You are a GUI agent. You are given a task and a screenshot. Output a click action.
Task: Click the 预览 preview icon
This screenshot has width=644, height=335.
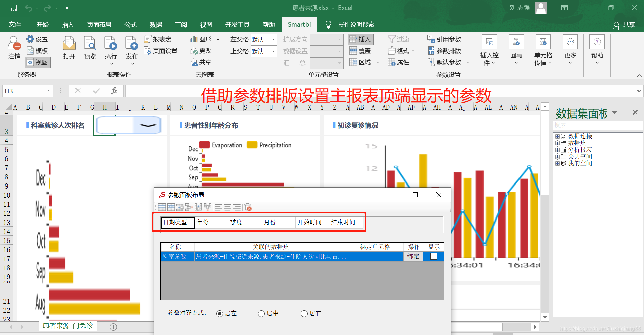[90, 48]
